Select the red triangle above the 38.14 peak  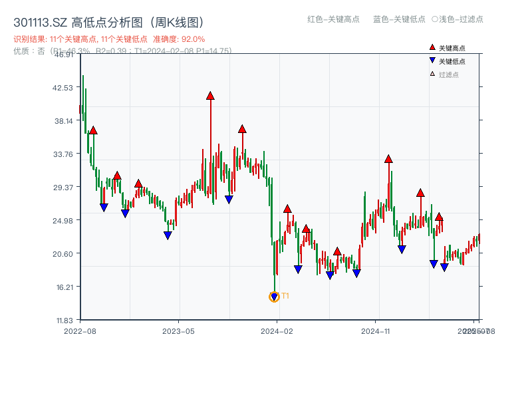point(242,128)
